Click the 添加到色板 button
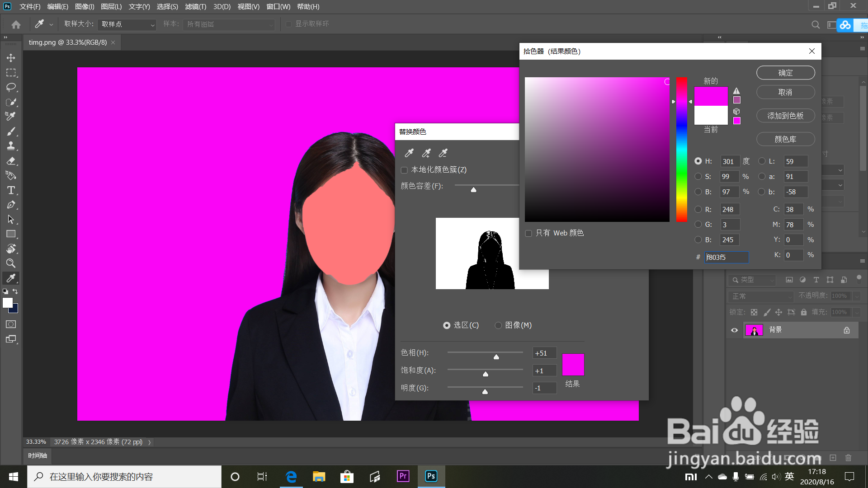The width and height of the screenshot is (868, 488). (x=785, y=116)
